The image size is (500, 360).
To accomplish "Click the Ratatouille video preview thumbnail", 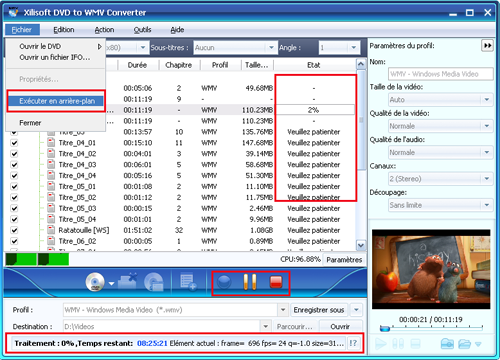I will tap(431, 269).
